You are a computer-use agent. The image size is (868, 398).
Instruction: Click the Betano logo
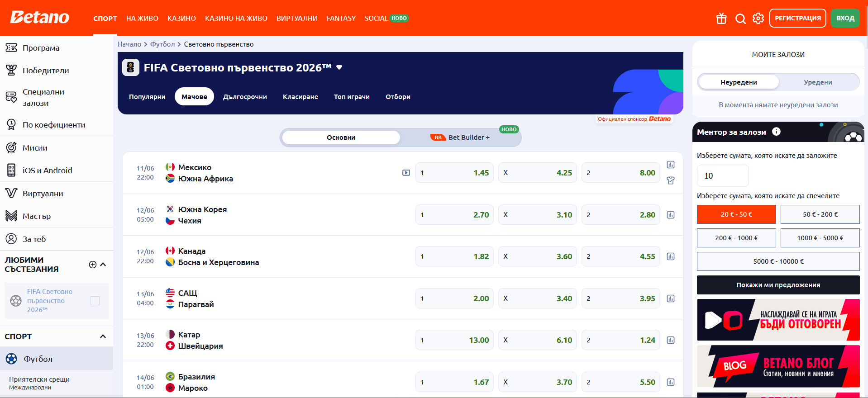[40, 18]
